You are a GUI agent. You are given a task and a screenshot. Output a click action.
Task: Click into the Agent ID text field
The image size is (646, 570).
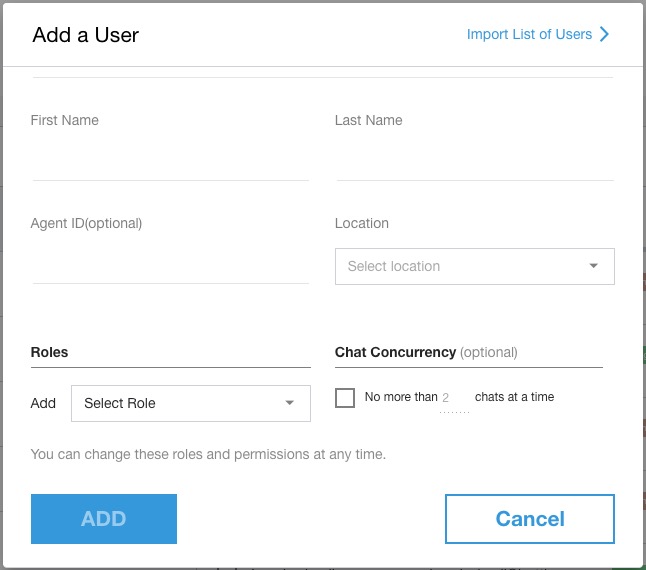(x=170, y=265)
